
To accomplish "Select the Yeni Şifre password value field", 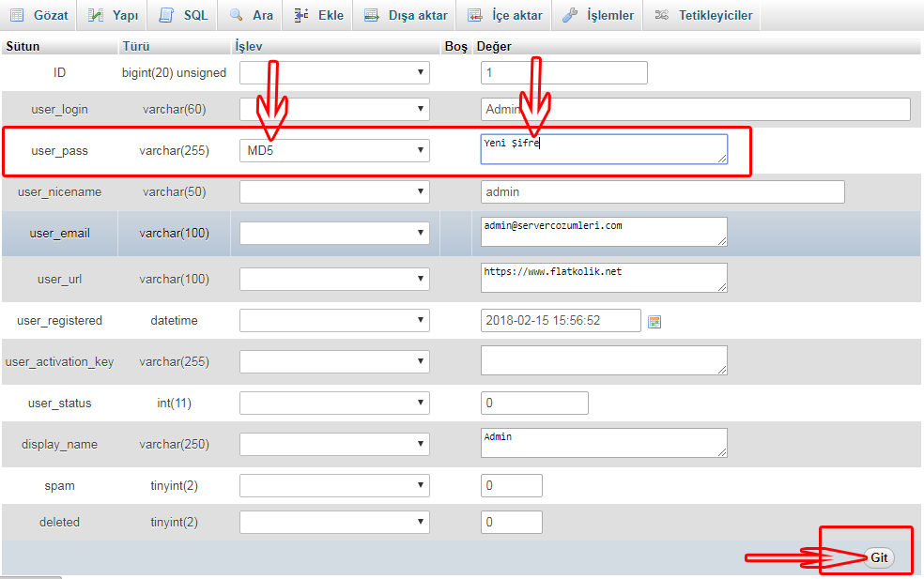I will (603, 150).
